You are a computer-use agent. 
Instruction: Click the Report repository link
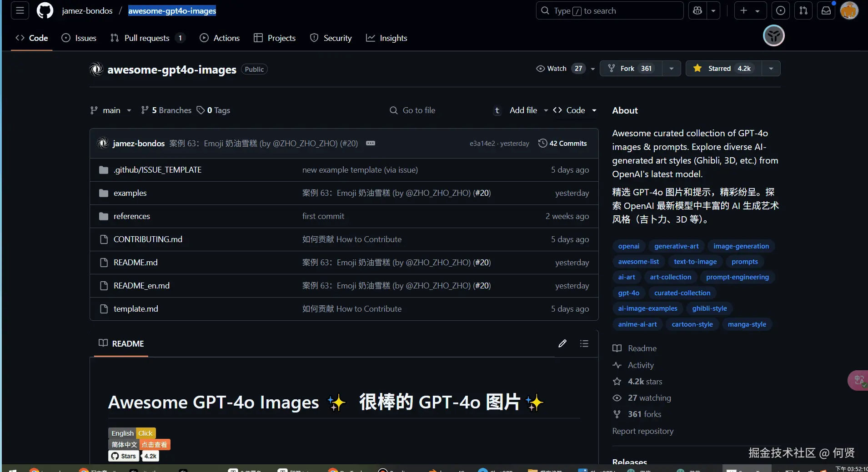pyautogui.click(x=642, y=431)
